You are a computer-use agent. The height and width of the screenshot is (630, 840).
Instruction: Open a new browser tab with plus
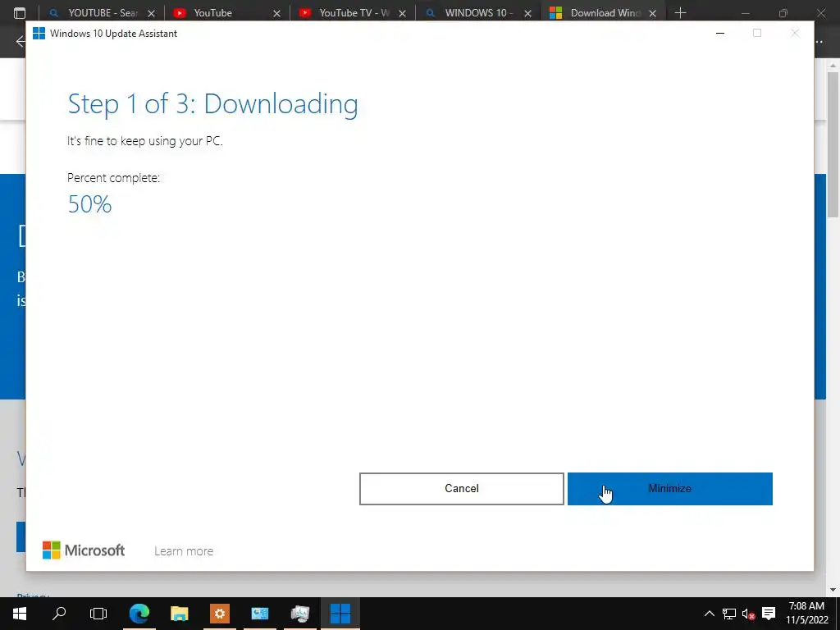tap(680, 13)
